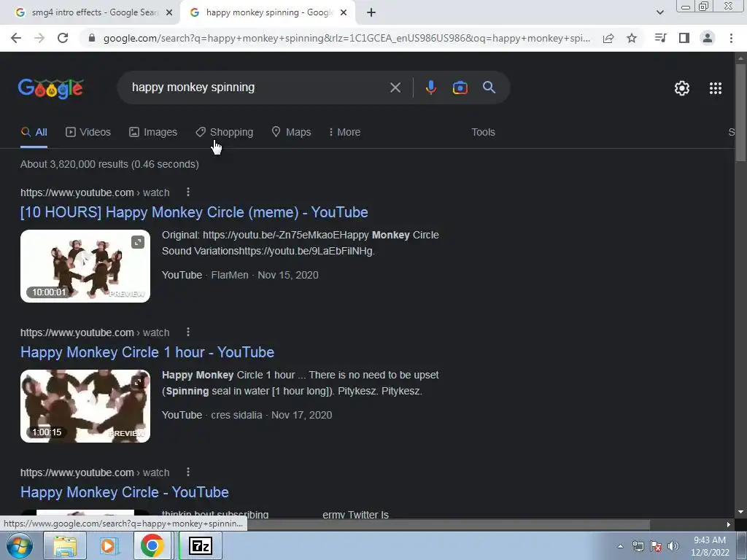Viewport: 747px width, 560px height.
Task: Open Windows Media Player from taskbar
Action: coord(108,545)
